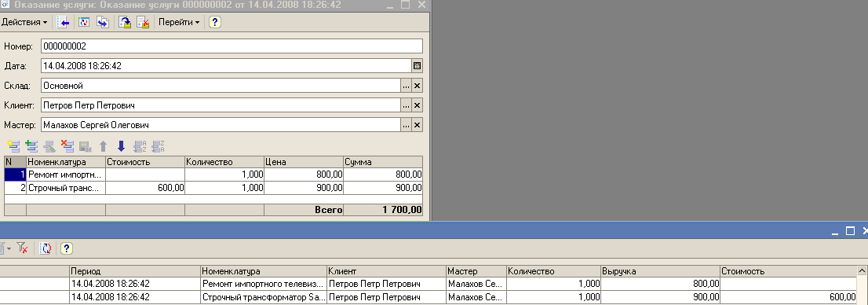868x305 pixels.
Task: Click the Сумма column header
Action: pos(382,162)
